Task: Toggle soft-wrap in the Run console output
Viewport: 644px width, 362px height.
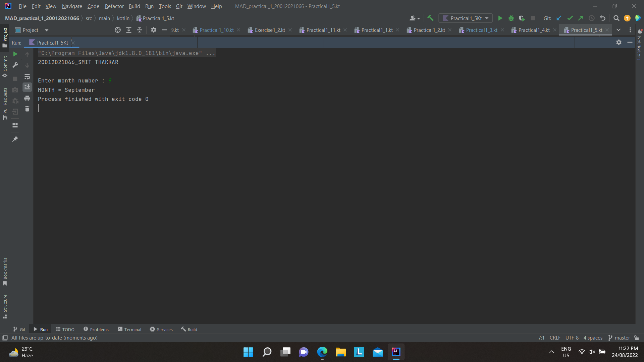Action: point(27,77)
